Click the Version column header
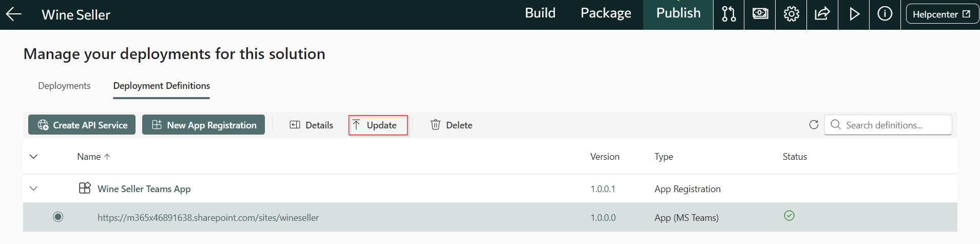Image resolution: width=980 pixels, height=244 pixels. click(x=605, y=157)
